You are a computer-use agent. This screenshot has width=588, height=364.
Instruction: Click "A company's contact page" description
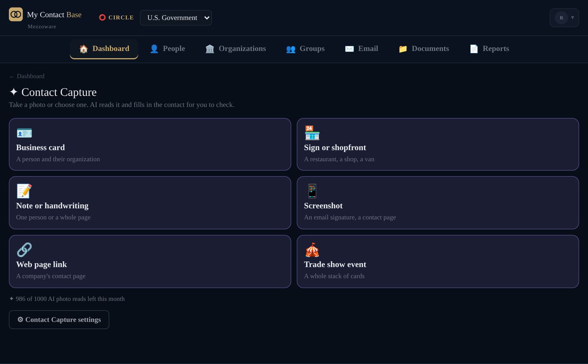[x=51, y=276]
